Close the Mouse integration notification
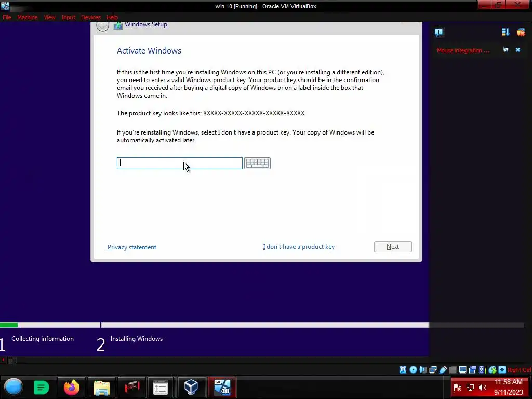The height and width of the screenshot is (399, 532). click(518, 50)
